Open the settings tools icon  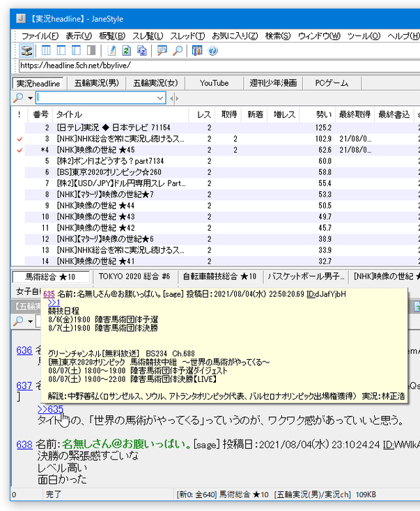click(197, 50)
